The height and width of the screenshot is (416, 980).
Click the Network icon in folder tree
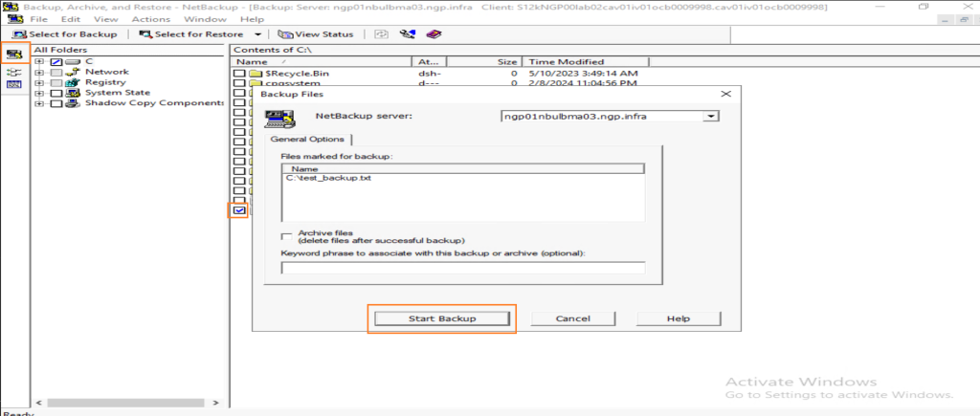74,72
